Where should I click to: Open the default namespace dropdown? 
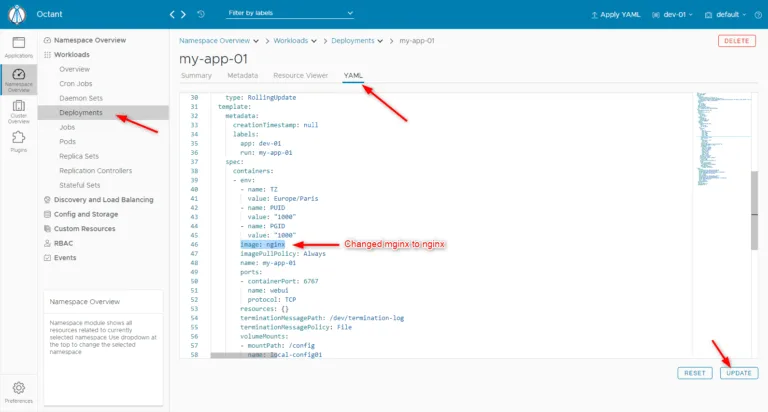[x=725, y=15]
